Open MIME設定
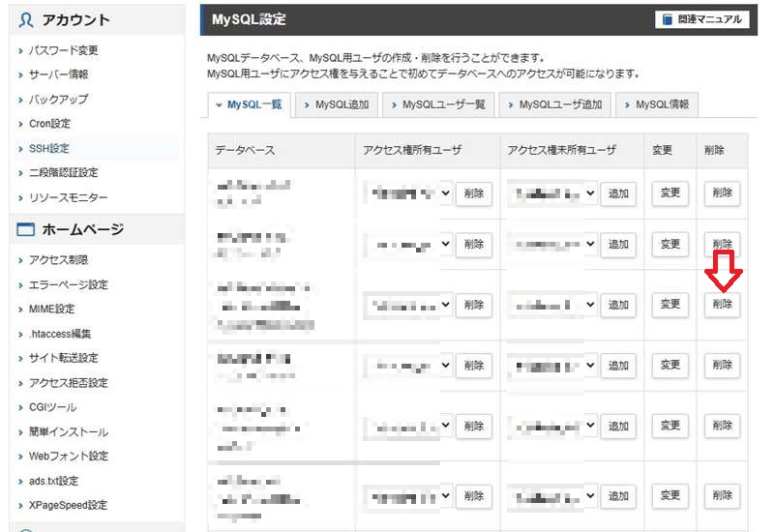The image size is (774, 532). point(52,309)
